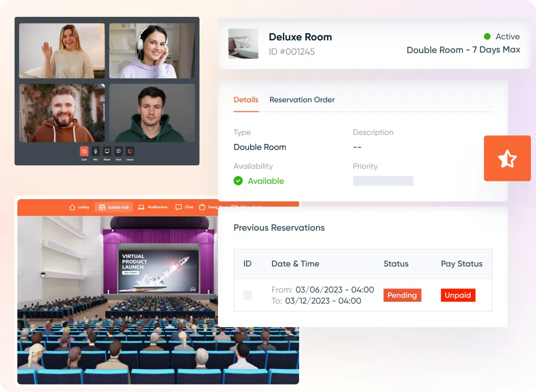Check the reservation row checkbox
Image resolution: width=536 pixels, height=392 pixels.
[248, 295]
